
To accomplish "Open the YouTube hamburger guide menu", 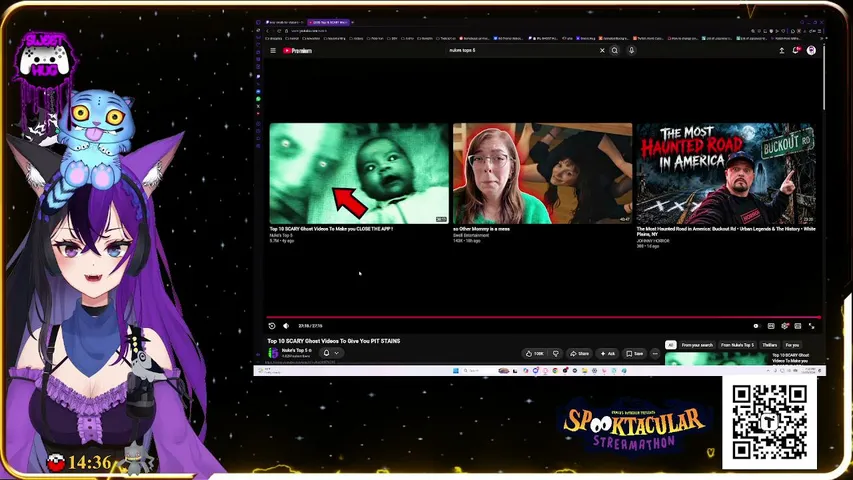I will tap(273, 51).
